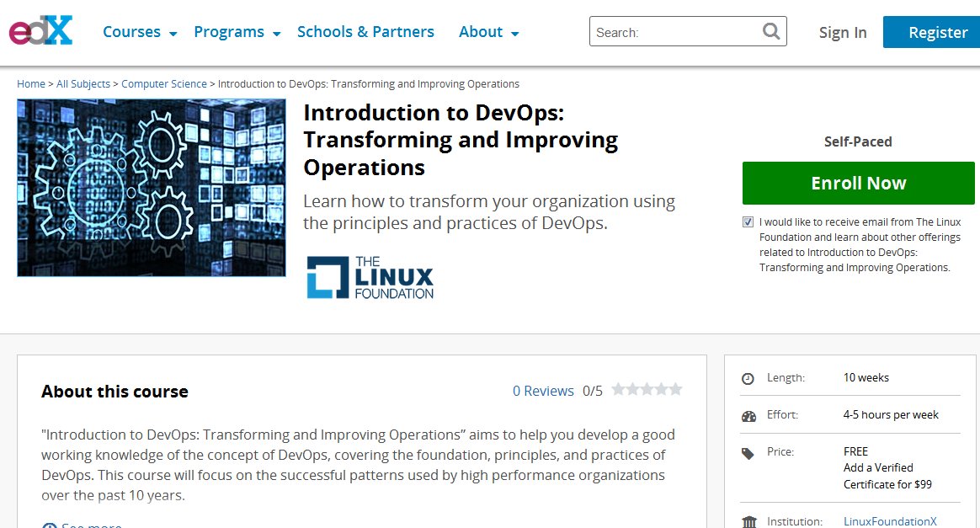980x528 pixels.
Task: Click the 'About this course' heading
Action: coord(115,392)
